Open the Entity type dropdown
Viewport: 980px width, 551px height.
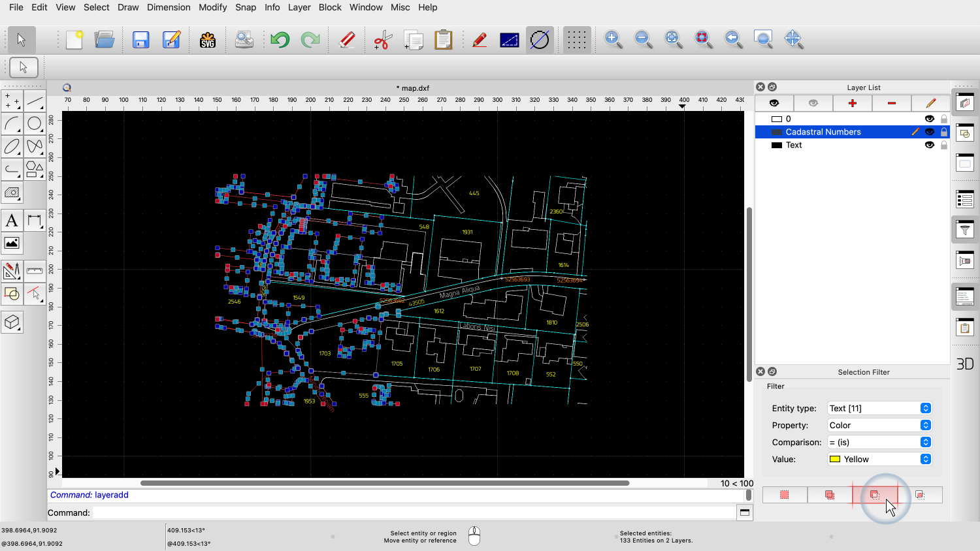[879, 408]
